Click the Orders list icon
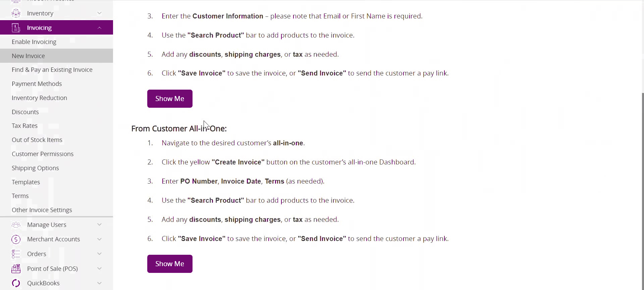 pyautogui.click(x=16, y=254)
